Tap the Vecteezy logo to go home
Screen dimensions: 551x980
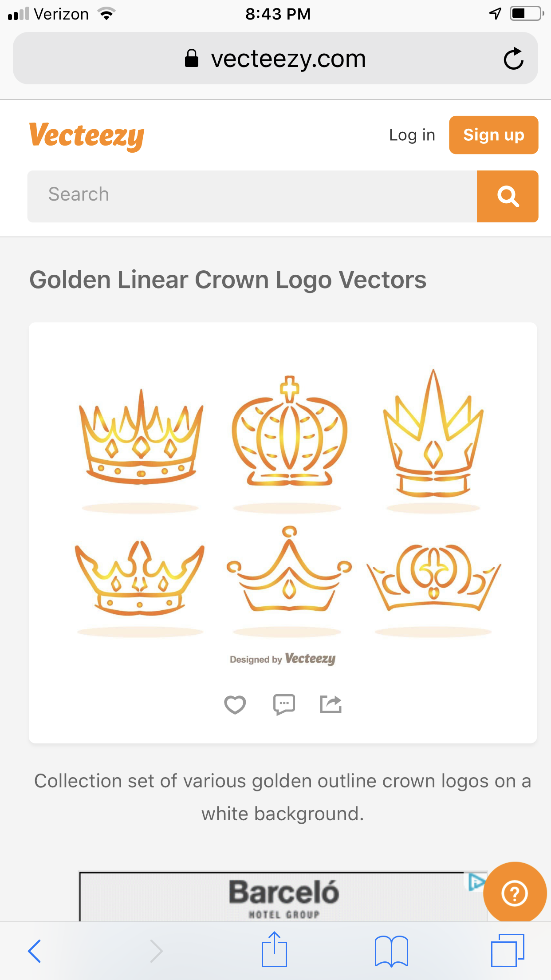click(87, 136)
